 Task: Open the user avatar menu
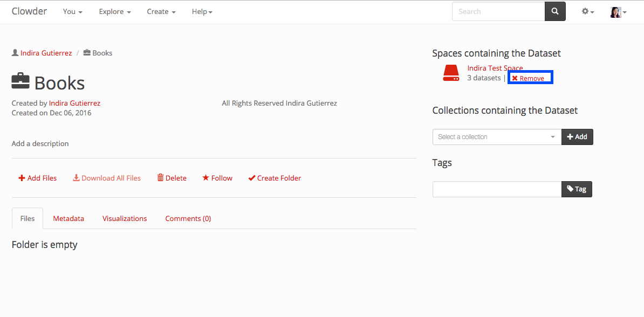(618, 12)
